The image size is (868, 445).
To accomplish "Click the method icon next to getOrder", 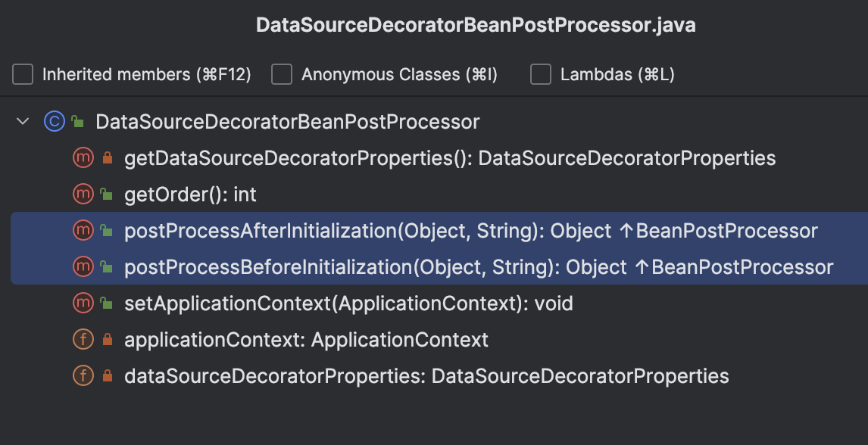I will 82,194.
